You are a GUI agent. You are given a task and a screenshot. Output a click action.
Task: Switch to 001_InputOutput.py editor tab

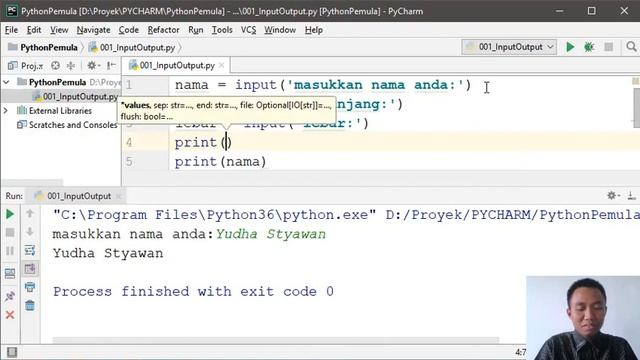177,65
